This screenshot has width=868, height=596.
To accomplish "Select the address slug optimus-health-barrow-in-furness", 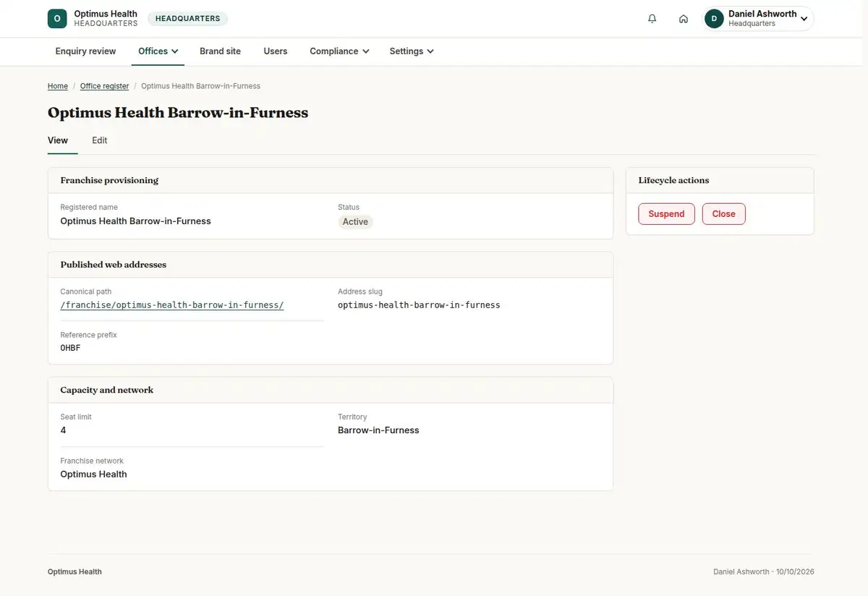I will point(419,305).
